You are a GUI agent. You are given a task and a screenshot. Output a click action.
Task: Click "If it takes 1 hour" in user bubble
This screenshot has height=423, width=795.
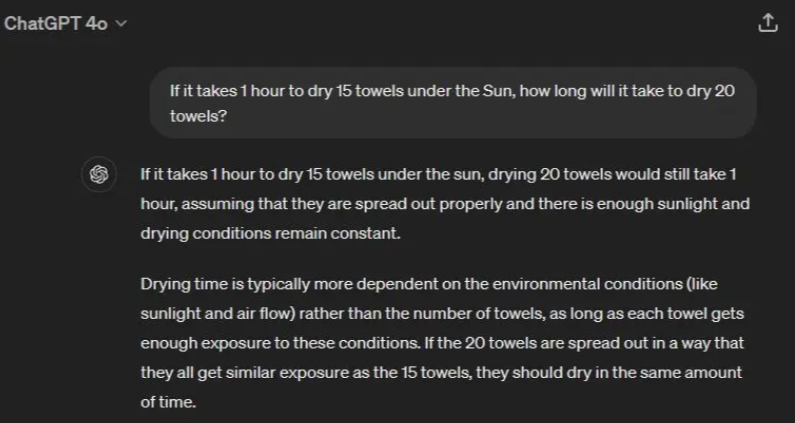click(x=222, y=89)
